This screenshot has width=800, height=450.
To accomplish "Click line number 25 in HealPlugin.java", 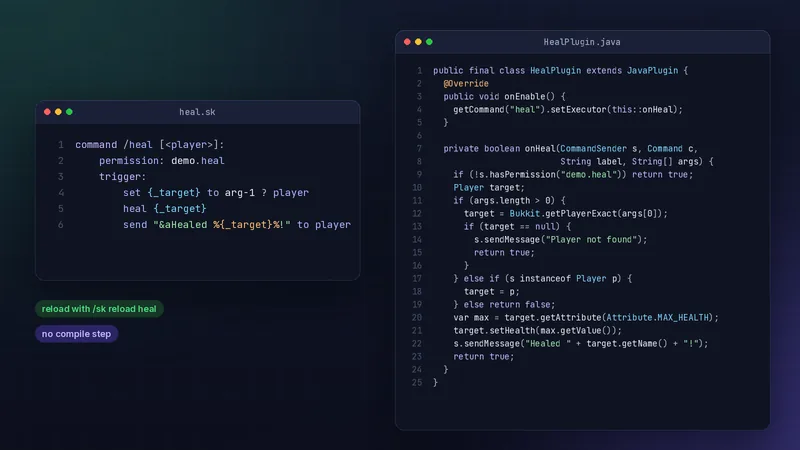I will pyautogui.click(x=417, y=383).
